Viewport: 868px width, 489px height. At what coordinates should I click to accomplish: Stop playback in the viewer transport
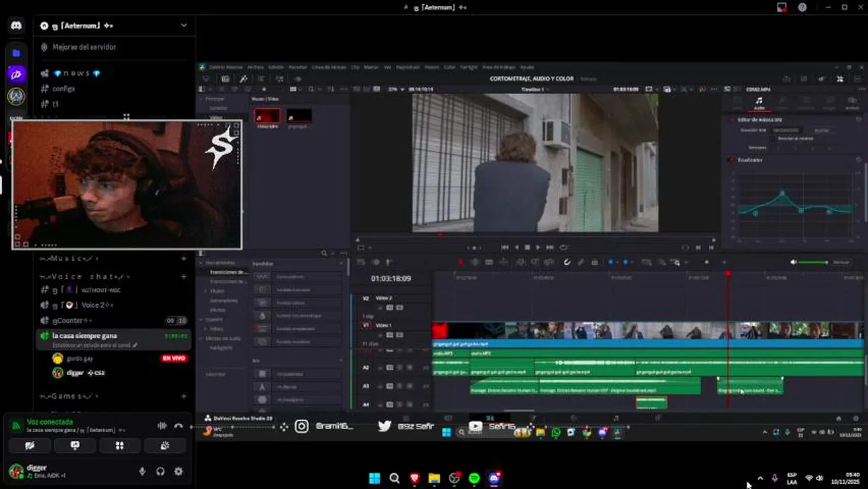pyautogui.click(x=527, y=247)
